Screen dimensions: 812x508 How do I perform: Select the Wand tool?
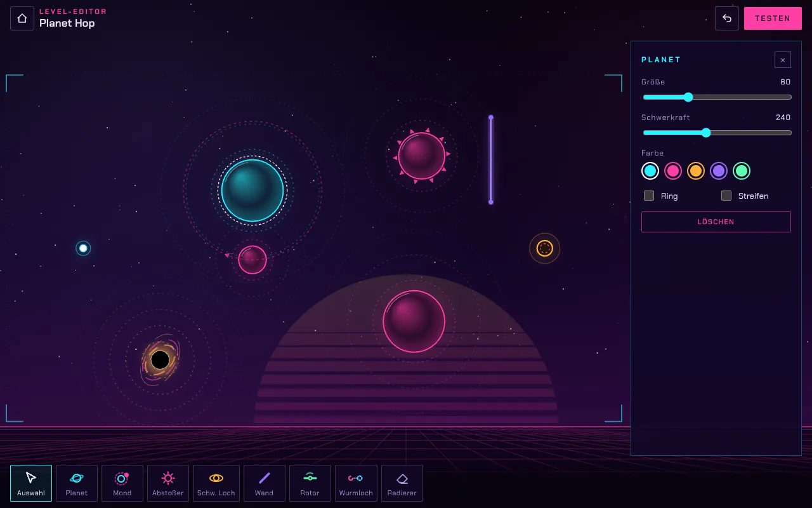coord(265,483)
